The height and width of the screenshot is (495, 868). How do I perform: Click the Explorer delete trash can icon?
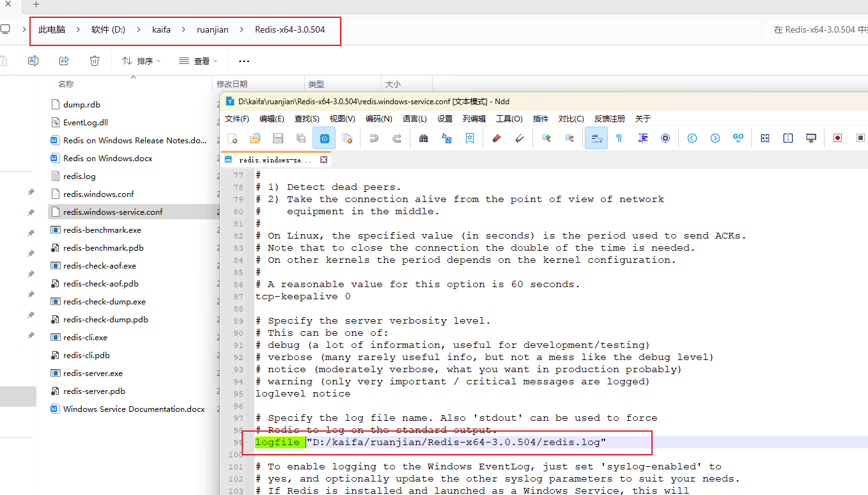95,61
